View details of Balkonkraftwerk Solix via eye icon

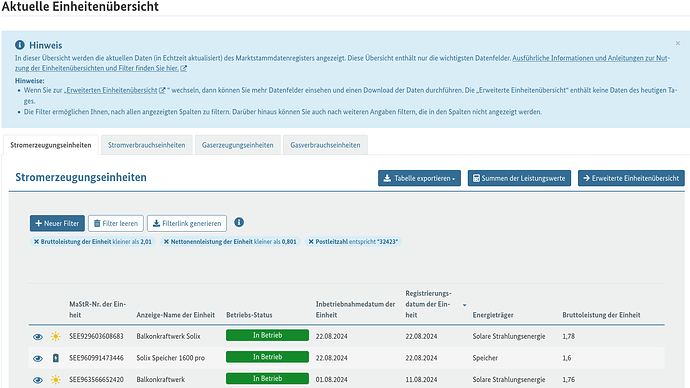tap(38, 337)
